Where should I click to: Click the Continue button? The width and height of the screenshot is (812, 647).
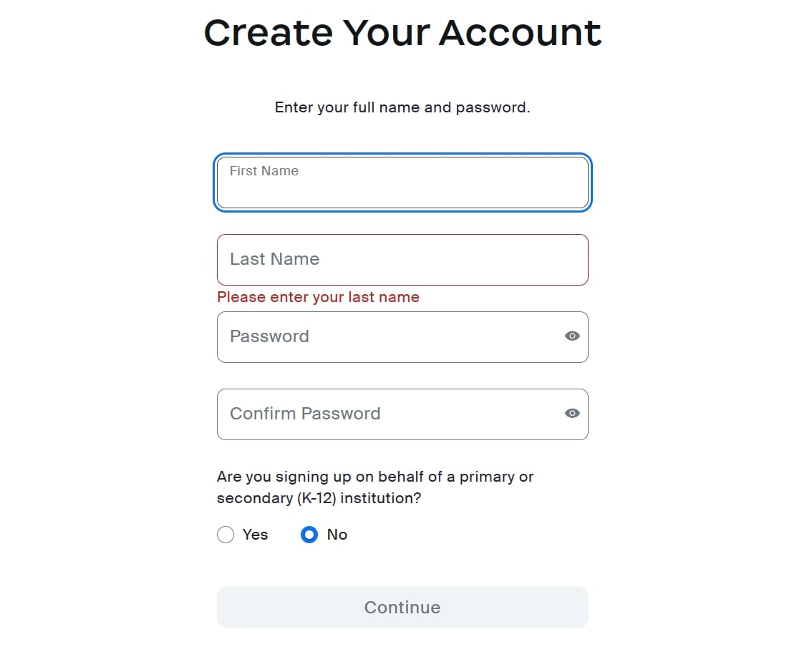coord(402,607)
